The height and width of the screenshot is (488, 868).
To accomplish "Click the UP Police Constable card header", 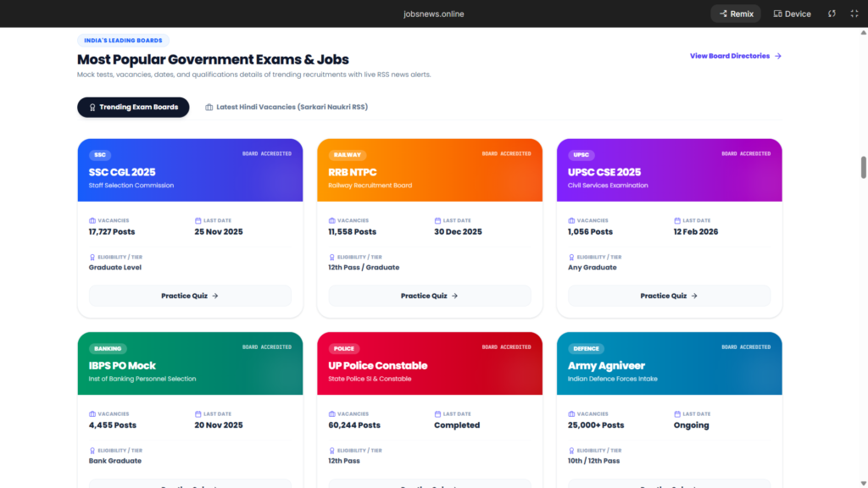I will [x=430, y=363].
